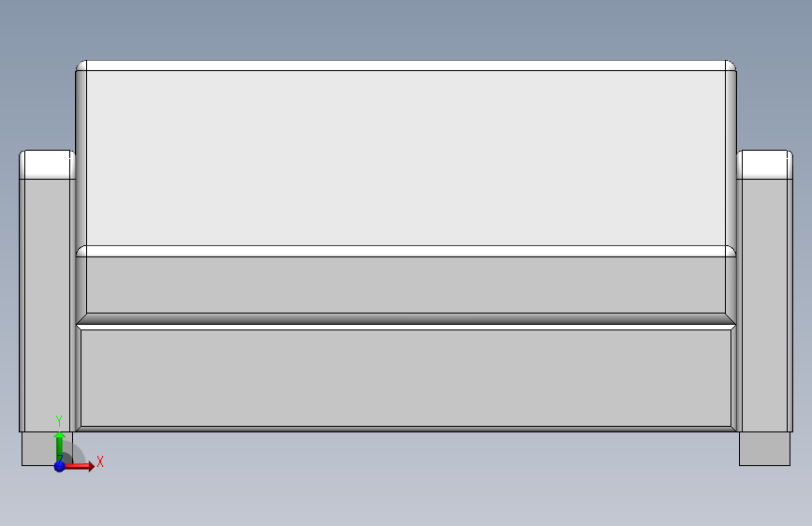Select the lower base front panel

406,378
